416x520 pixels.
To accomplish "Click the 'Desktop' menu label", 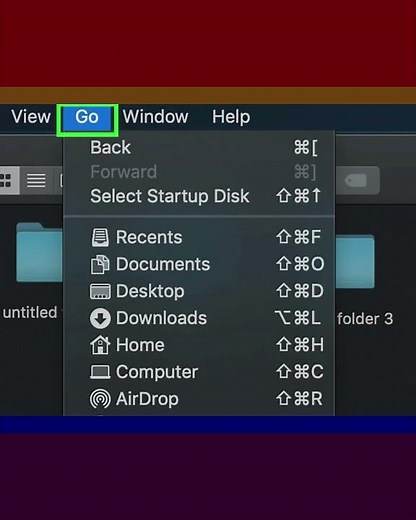I will click(x=150, y=292).
